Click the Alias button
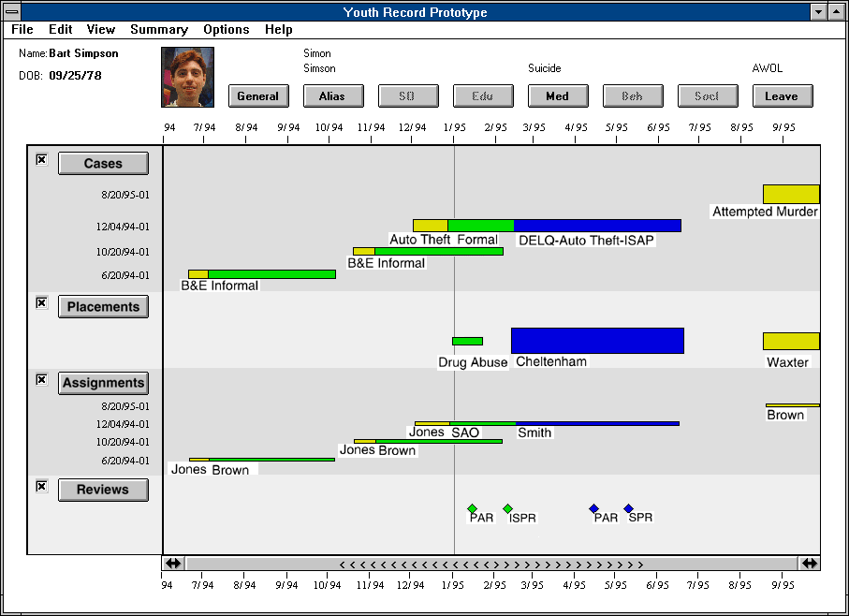The width and height of the screenshot is (849, 616). click(x=332, y=95)
